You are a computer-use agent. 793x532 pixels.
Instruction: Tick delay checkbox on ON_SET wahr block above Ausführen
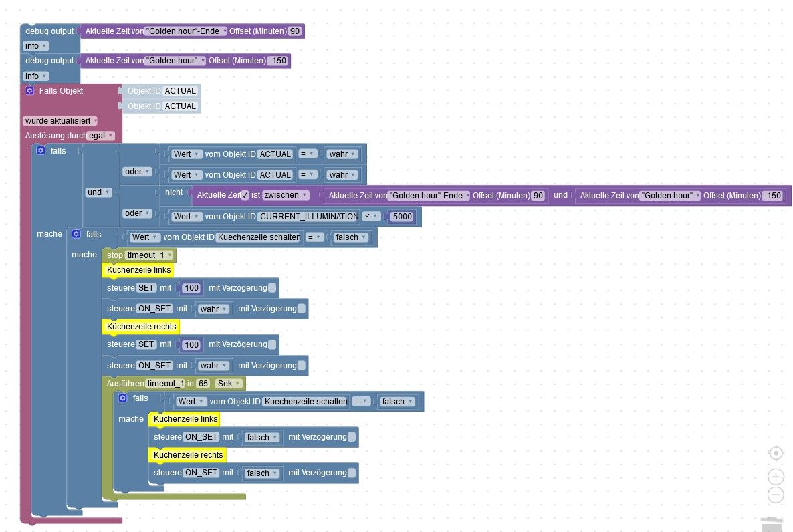coord(302,365)
